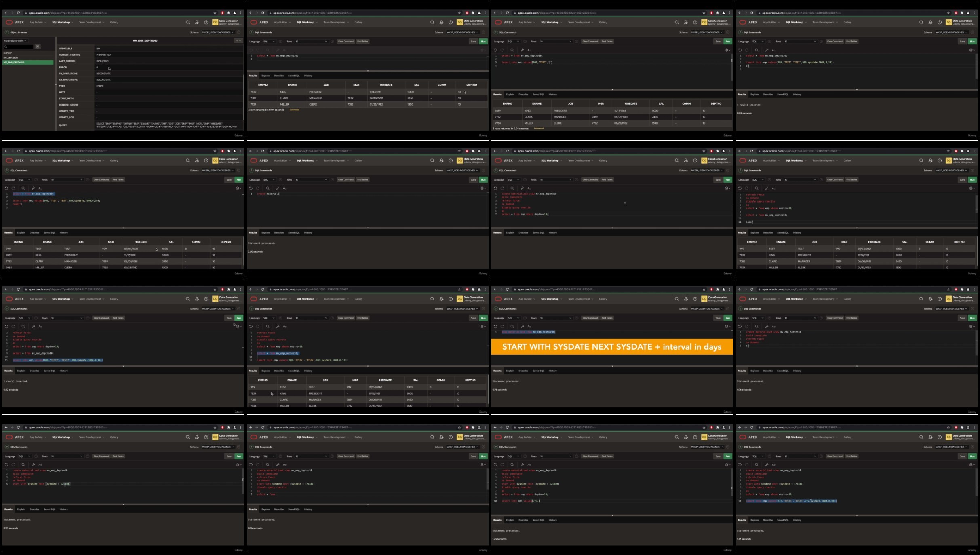The image size is (980, 555).
Task: Switch to Explain tab in orange banner frame
Action: (x=510, y=371)
